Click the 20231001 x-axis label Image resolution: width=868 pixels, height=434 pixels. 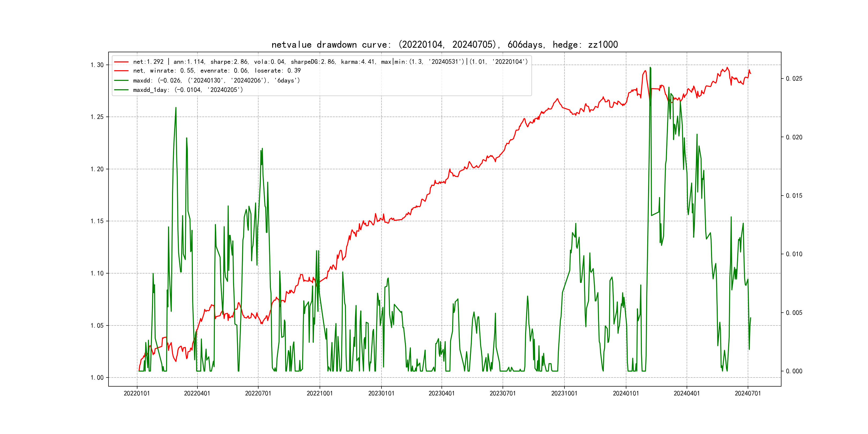[x=564, y=393]
